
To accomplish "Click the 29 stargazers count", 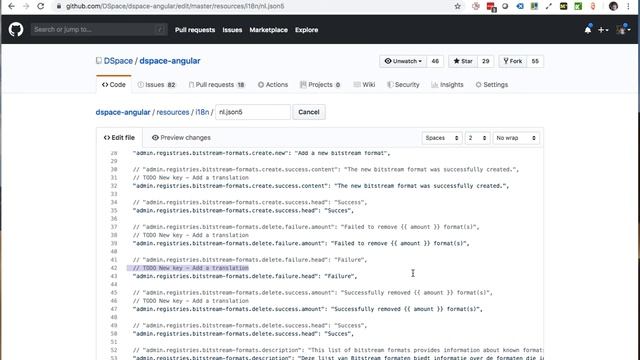I will click(x=485, y=61).
